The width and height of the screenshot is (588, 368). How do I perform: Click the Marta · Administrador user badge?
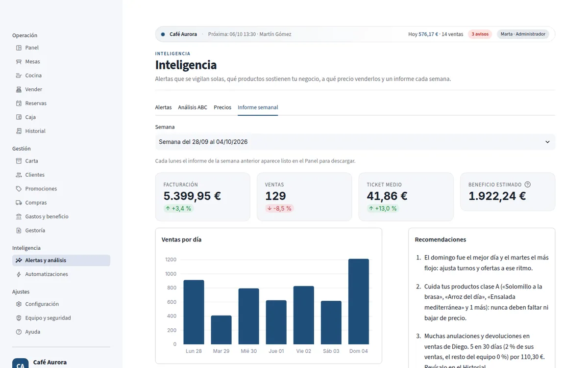point(523,34)
